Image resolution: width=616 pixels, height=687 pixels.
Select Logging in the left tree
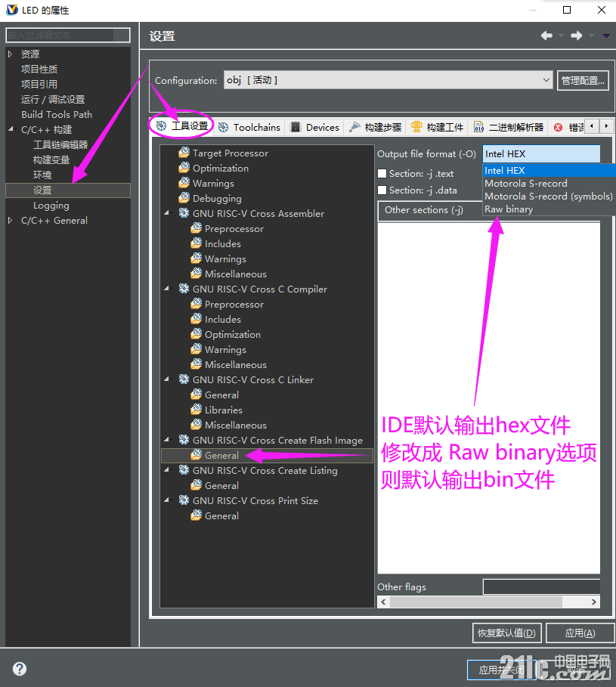51,205
